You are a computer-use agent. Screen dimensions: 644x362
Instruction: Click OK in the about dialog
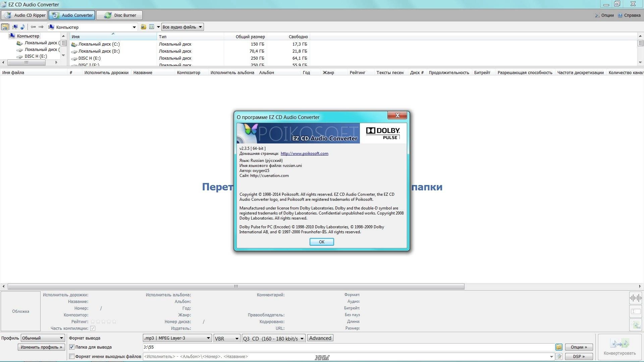point(322,242)
